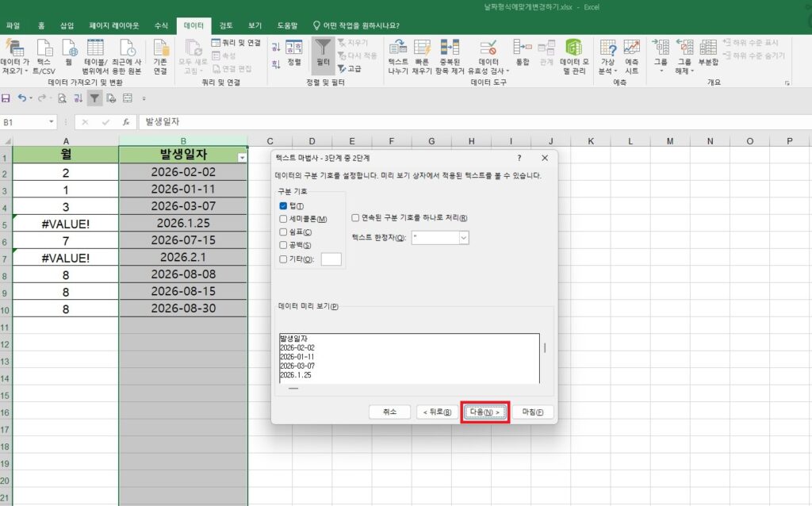Image resolution: width=812 pixels, height=506 pixels.
Task: Click the Save icon in quick access toolbar
Action: (x=6, y=98)
